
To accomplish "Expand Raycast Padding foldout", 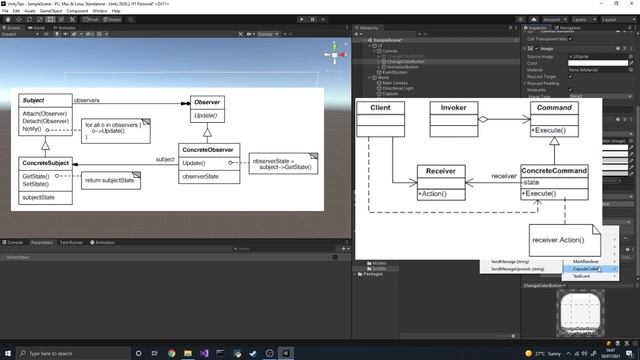I will coord(525,83).
